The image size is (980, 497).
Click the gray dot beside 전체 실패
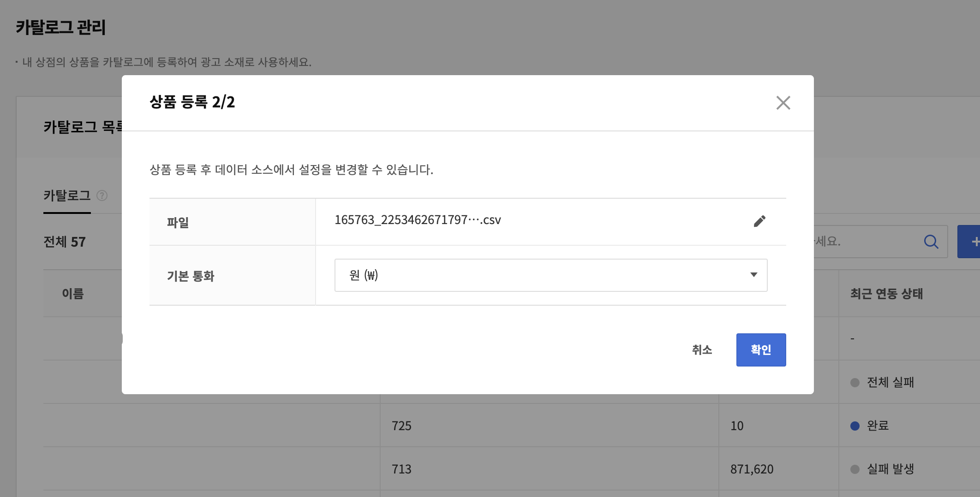855,383
